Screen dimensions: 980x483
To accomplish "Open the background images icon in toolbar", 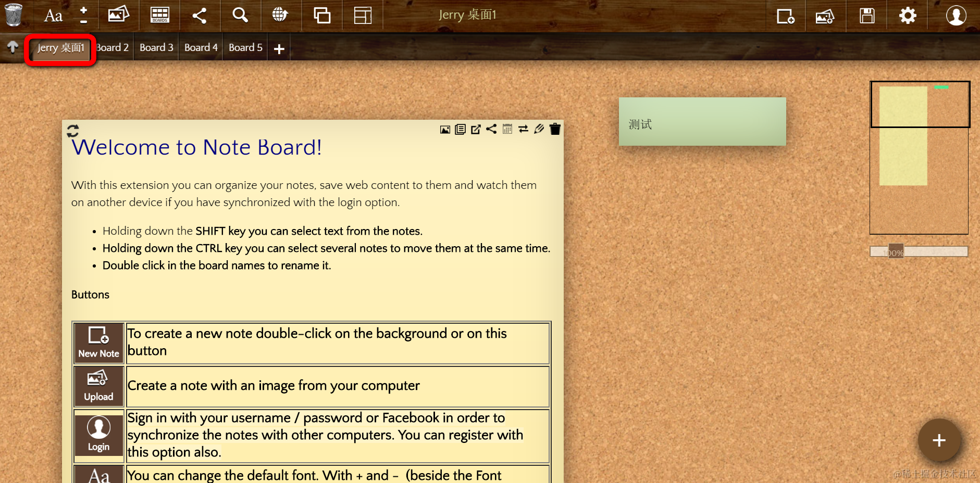I will click(x=118, y=15).
